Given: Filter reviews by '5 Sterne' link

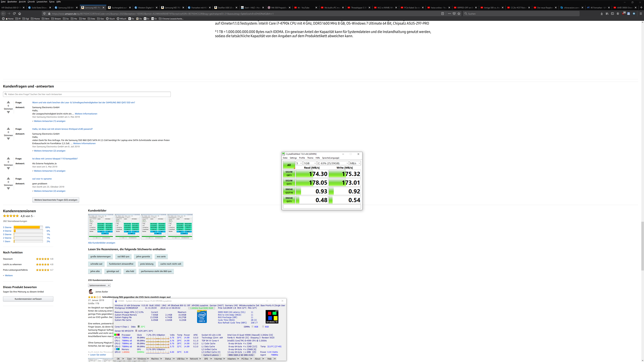Looking at the screenshot, I should [x=7, y=227].
